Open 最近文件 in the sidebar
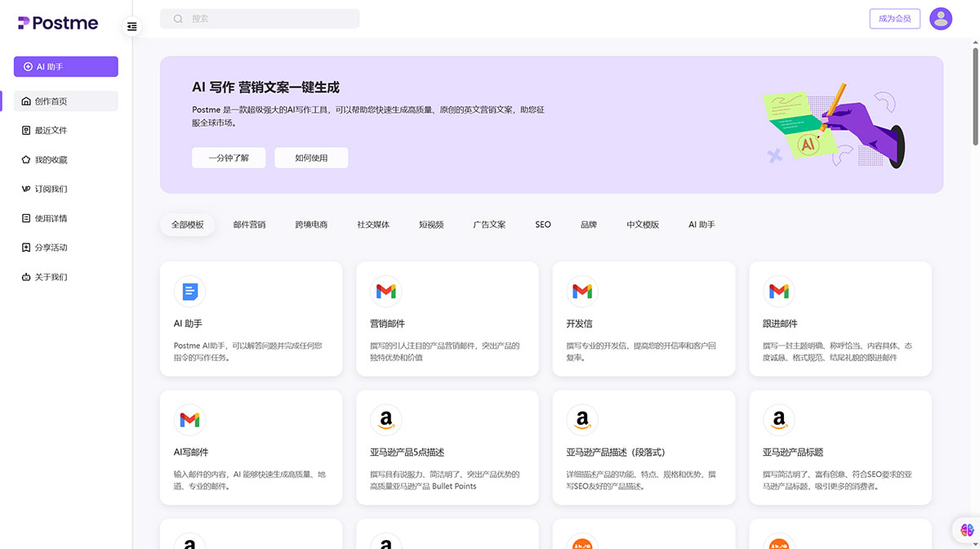 51,130
